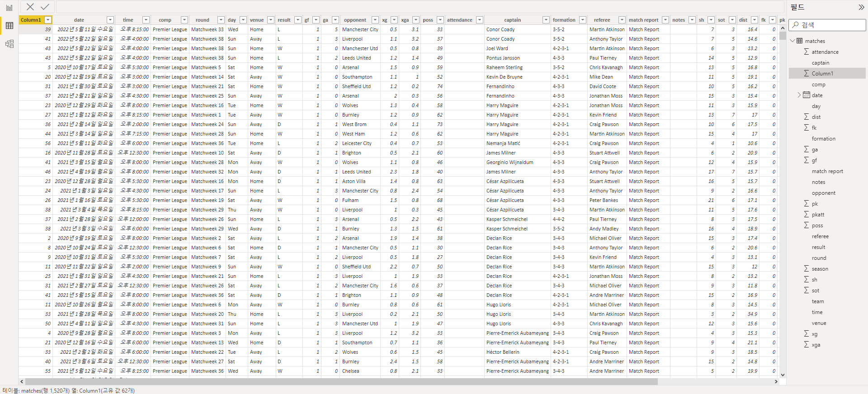Screen dimensions: 868x394
Task: Click the date hierarchy calendar icon
Action: tap(807, 95)
